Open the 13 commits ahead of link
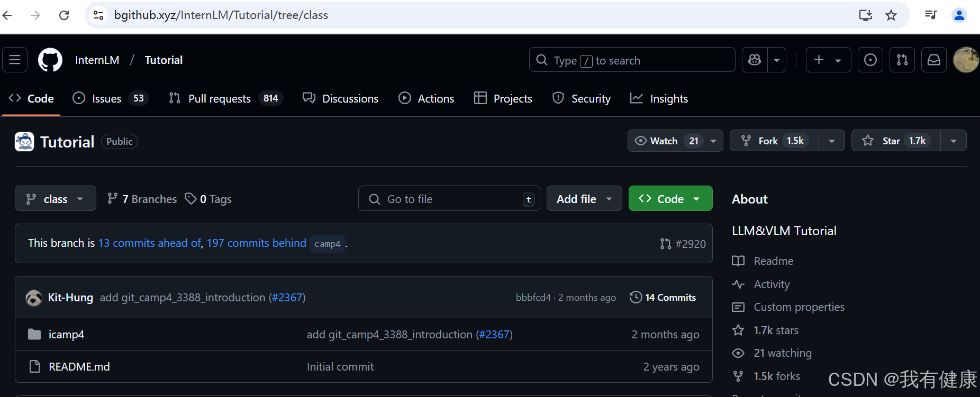This screenshot has width=980, height=397. 150,243
